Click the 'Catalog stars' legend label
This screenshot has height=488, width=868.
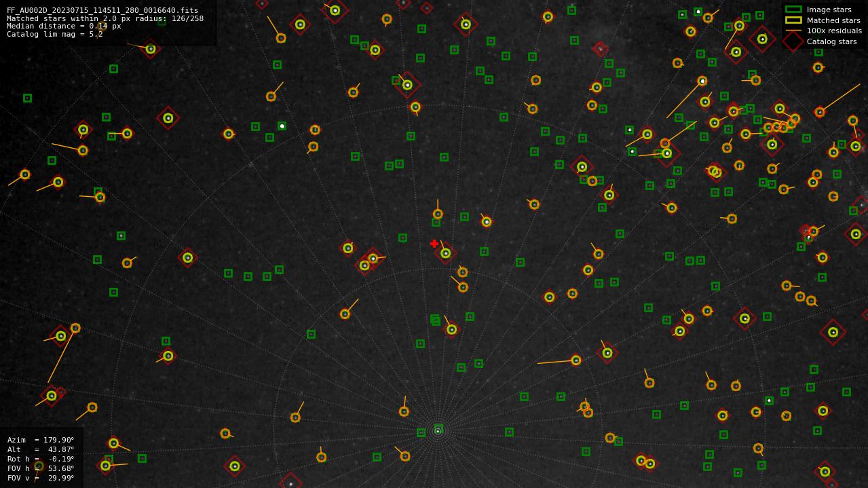click(831, 41)
